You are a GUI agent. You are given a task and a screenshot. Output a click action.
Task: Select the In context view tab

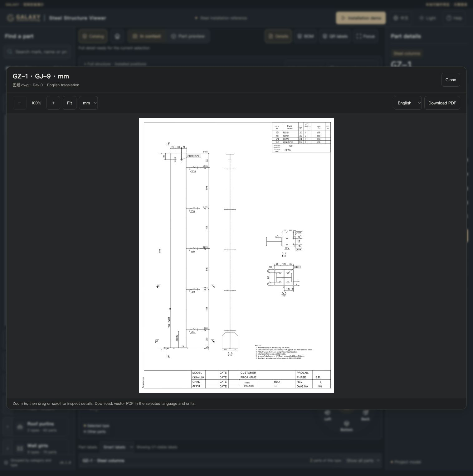(147, 36)
